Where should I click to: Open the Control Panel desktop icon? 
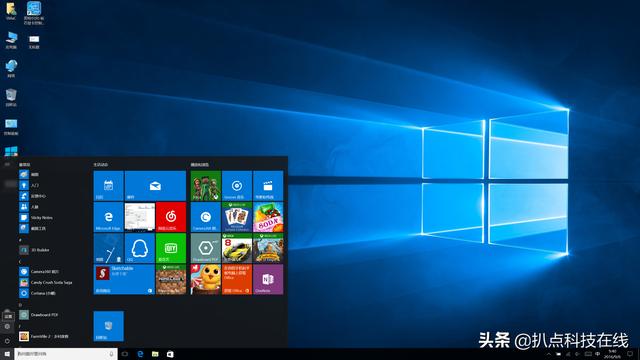tap(11, 127)
